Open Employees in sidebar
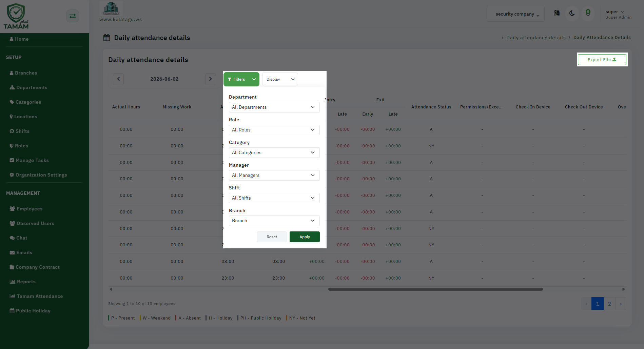This screenshot has height=349, width=644. click(x=26, y=209)
